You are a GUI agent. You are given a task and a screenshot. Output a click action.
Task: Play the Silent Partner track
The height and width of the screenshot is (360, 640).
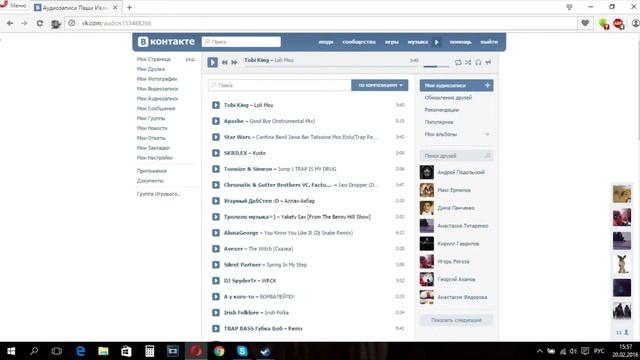tap(216, 264)
